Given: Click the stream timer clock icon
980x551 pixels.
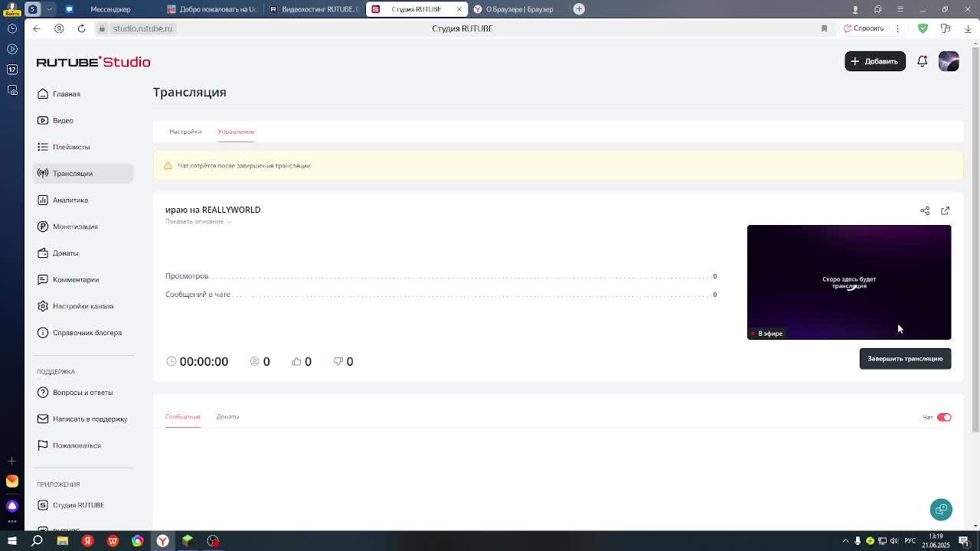Looking at the screenshot, I should 171,361.
